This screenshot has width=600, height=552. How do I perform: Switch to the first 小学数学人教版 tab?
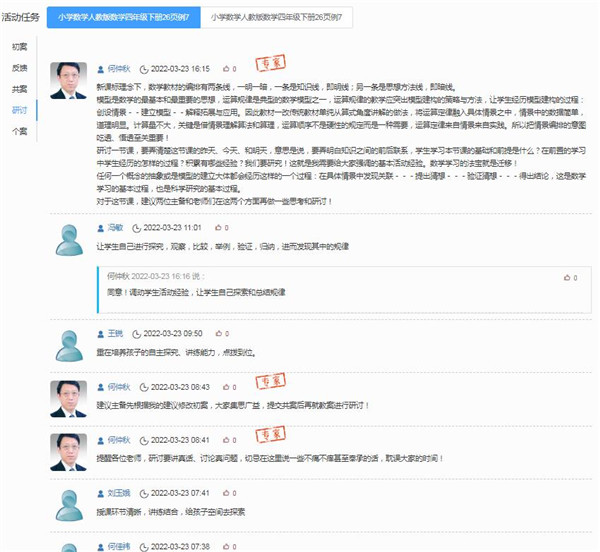click(x=122, y=18)
